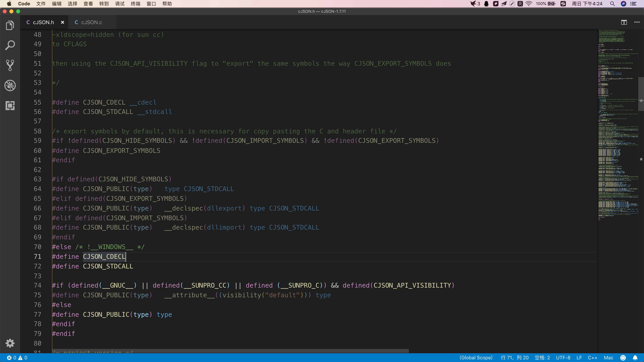Switch to the cJSON.c tab
Image resolution: width=644 pixels, height=362 pixels.
pyautogui.click(x=92, y=22)
